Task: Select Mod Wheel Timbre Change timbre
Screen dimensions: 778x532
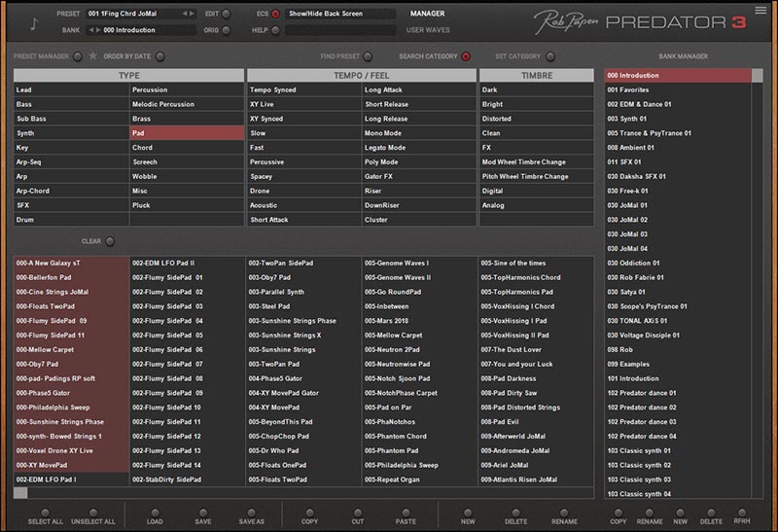Action: click(537, 161)
